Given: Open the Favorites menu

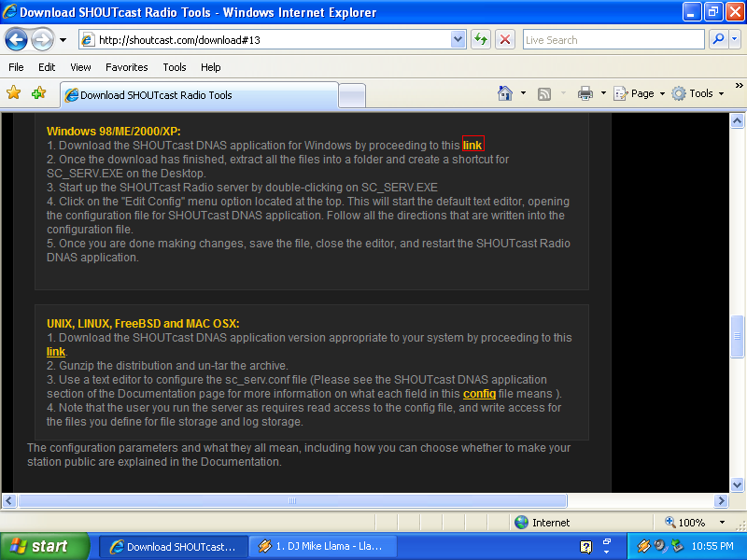Looking at the screenshot, I should click(127, 67).
